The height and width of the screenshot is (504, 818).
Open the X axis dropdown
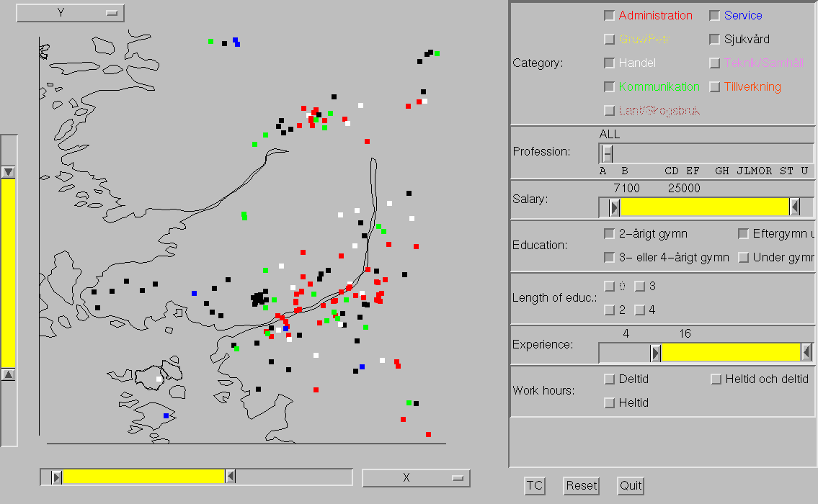click(416, 478)
